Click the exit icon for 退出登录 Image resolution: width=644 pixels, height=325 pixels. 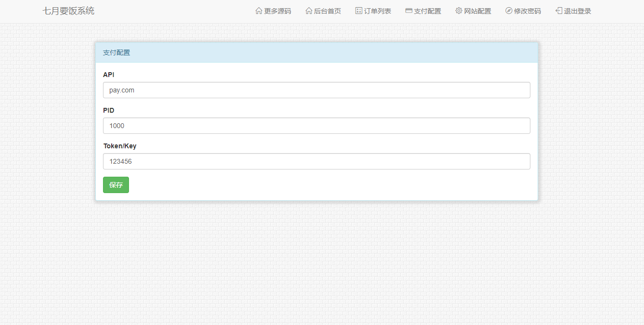(559, 11)
